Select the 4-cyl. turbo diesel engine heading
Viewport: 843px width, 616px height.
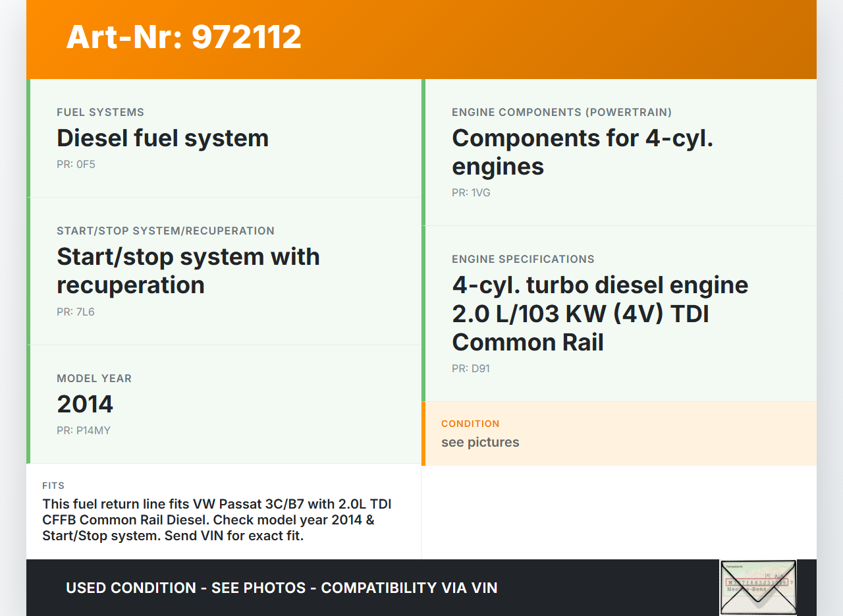(600, 314)
